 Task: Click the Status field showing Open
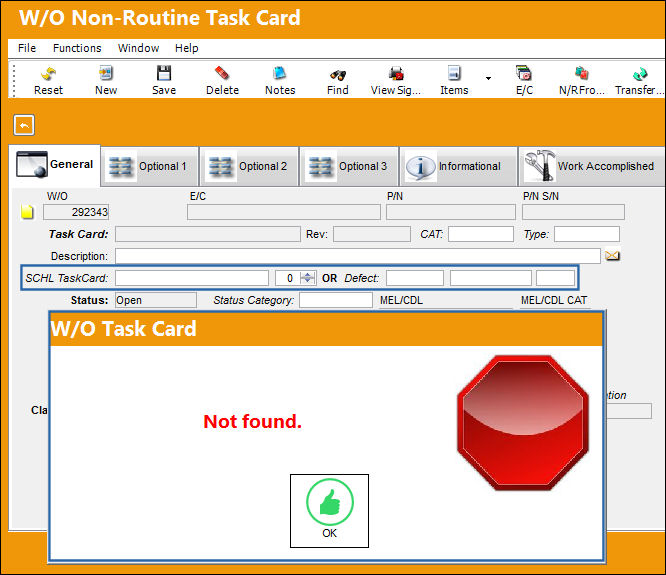(x=156, y=300)
